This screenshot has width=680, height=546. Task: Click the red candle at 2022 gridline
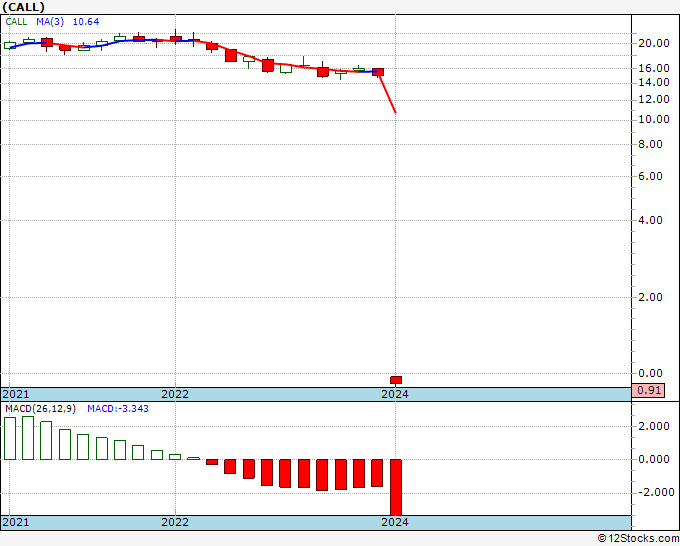176,39
